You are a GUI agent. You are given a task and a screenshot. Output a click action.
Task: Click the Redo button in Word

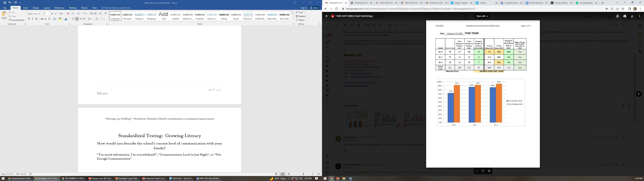pos(15,3)
